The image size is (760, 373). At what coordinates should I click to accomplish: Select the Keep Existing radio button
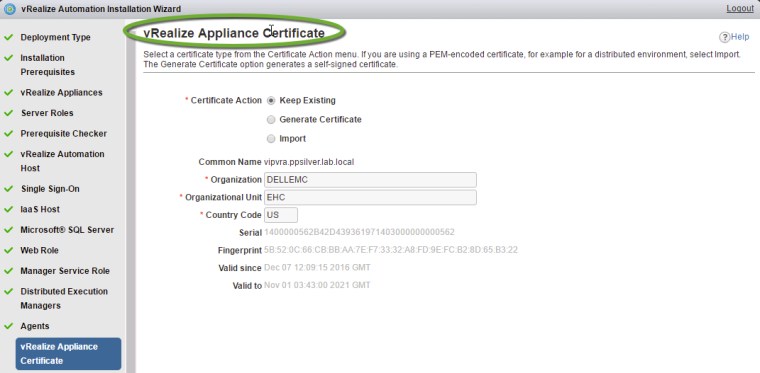coord(271,101)
